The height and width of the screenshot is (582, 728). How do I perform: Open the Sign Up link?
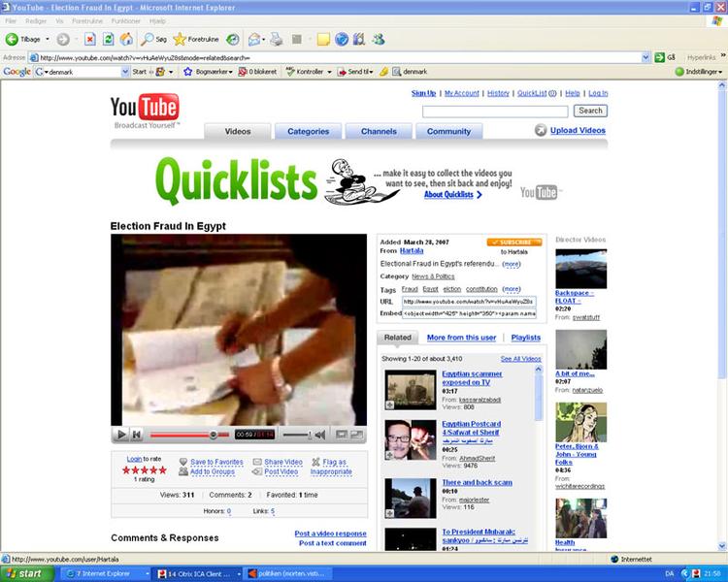coord(423,93)
